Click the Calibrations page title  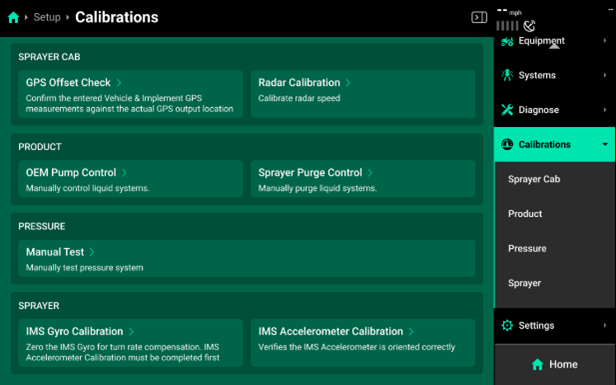coord(117,17)
